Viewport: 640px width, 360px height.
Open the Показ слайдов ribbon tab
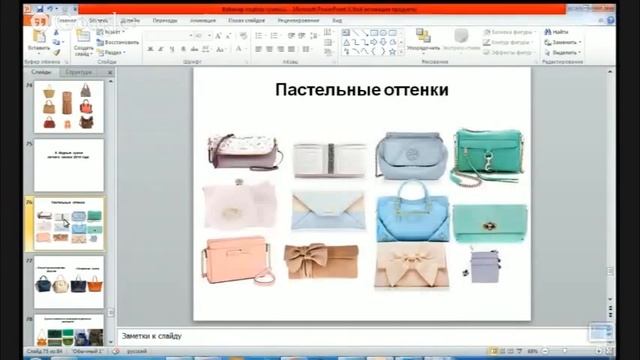[x=247, y=20]
